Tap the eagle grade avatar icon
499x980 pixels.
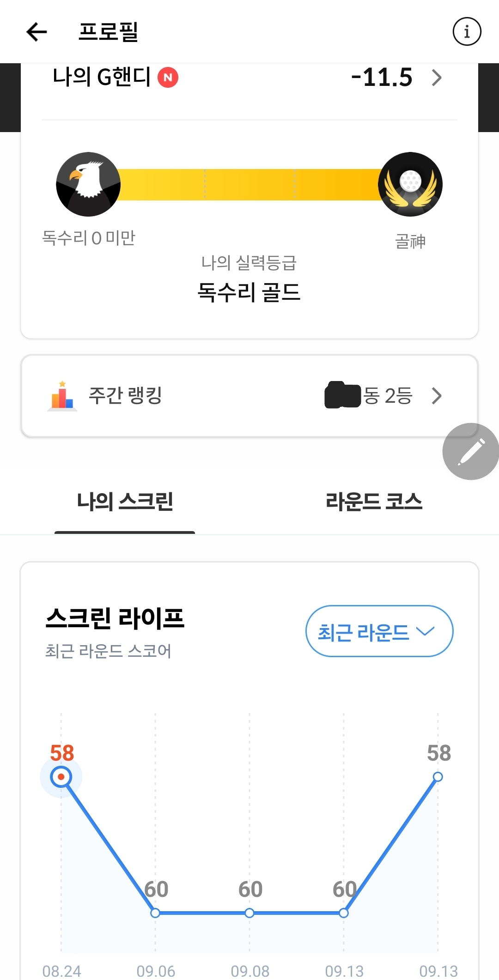88,184
